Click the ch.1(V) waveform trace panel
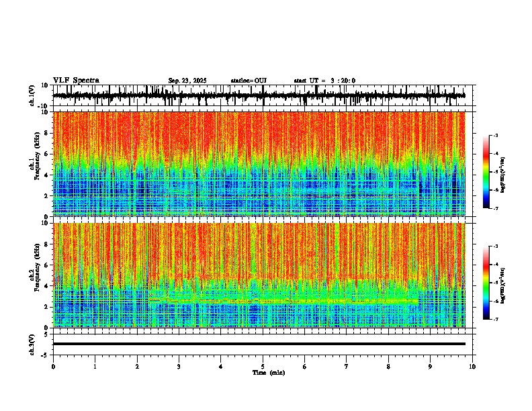This screenshot has height=411, width=532. (264, 95)
